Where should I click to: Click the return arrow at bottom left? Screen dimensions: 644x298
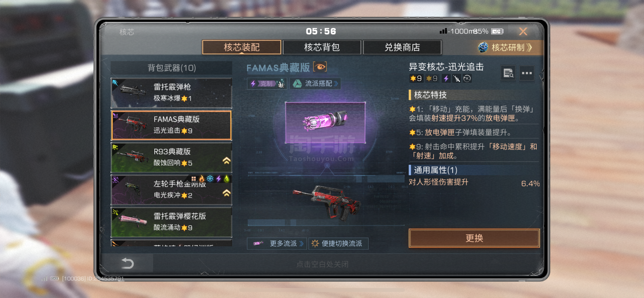pos(127,263)
